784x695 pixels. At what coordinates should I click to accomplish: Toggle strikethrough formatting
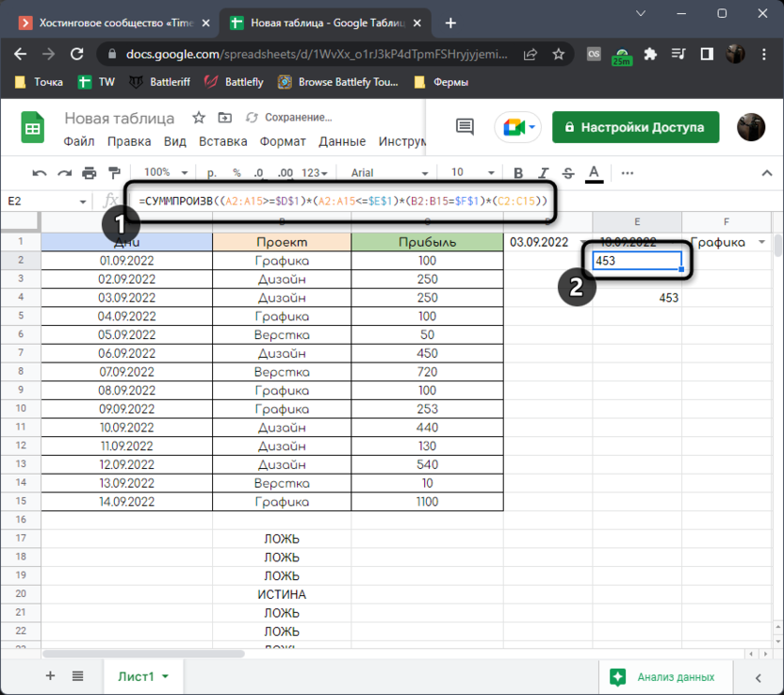click(x=567, y=173)
